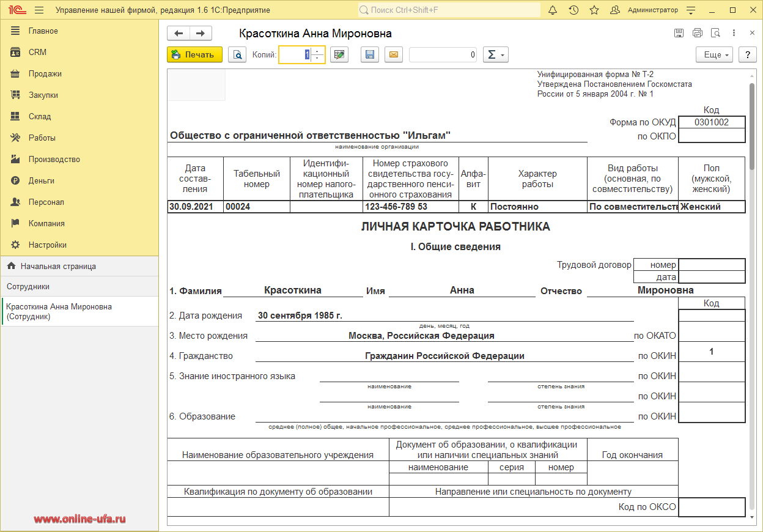Viewport: 763px width, 532px height.
Task: Open favorites star icon
Action: point(594,10)
